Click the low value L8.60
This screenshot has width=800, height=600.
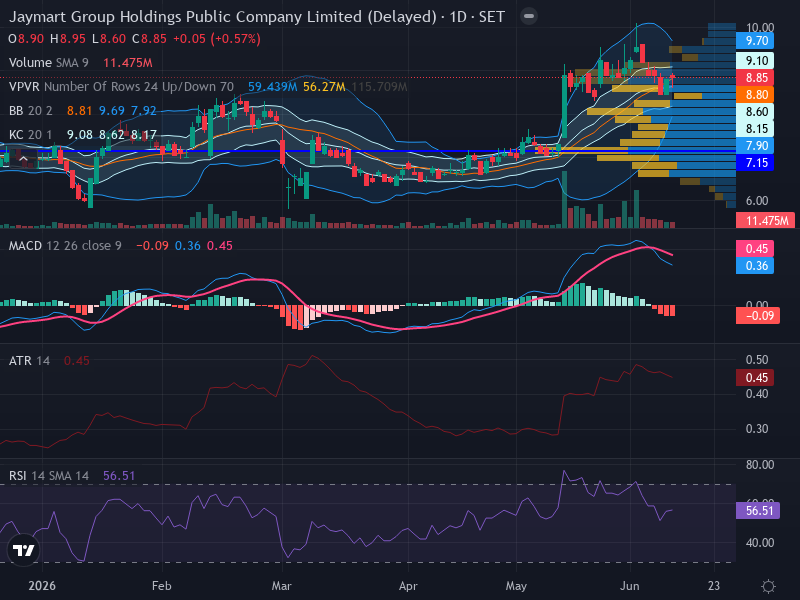109,39
